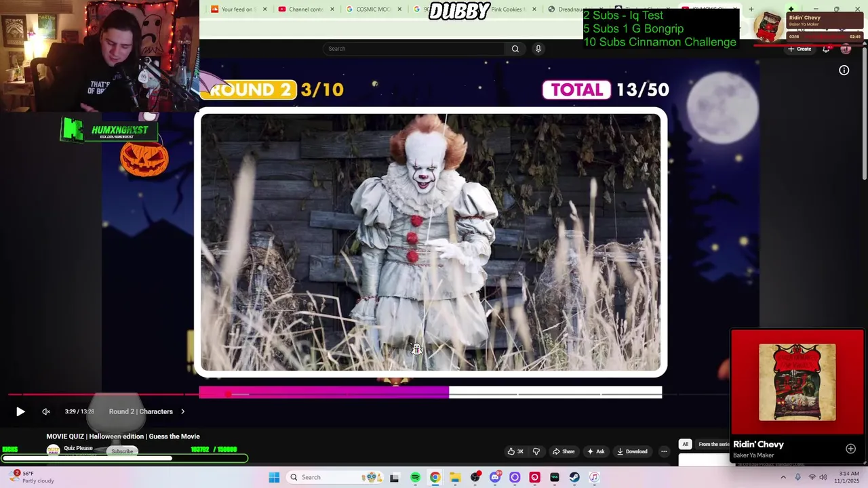Open Steam from the taskbar

click(x=574, y=477)
